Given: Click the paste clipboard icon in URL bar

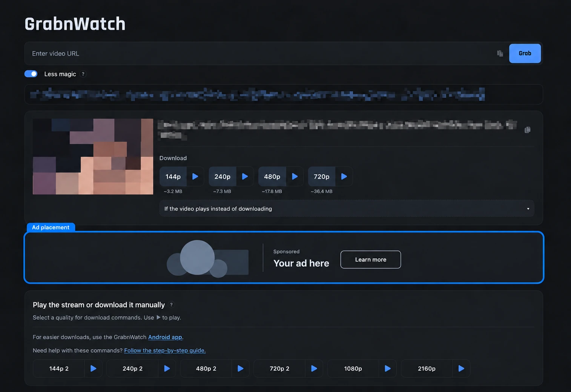Looking at the screenshot, I should click(500, 54).
